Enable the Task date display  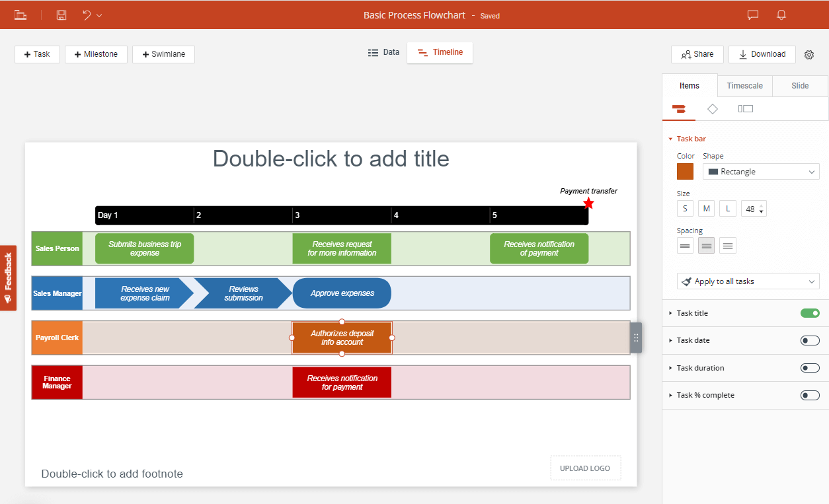tap(809, 340)
